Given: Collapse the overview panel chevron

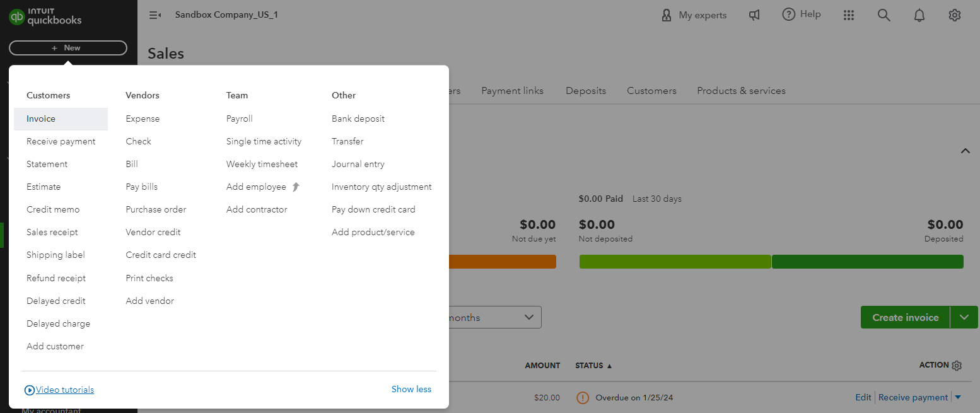Looking at the screenshot, I should pos(965,151).
